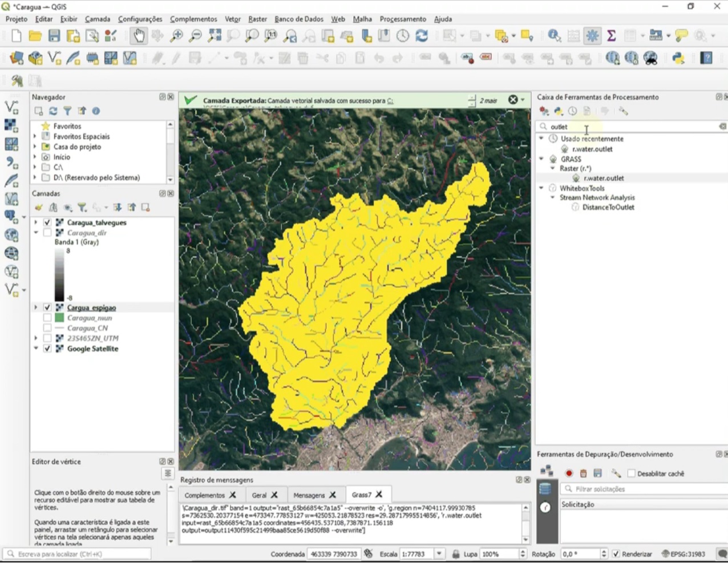This screenshot has width=728, height=563.
Task: Select the Pan Map hand tool
Action: 139,36
